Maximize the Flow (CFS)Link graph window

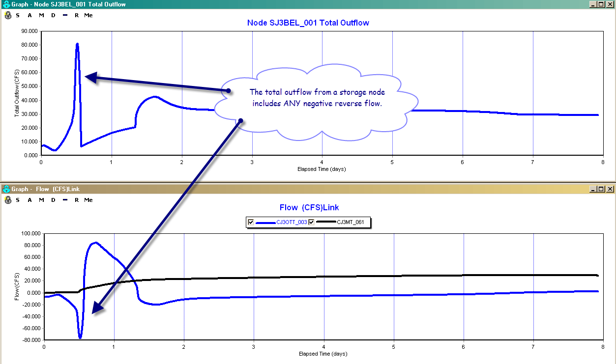(602, 189)
